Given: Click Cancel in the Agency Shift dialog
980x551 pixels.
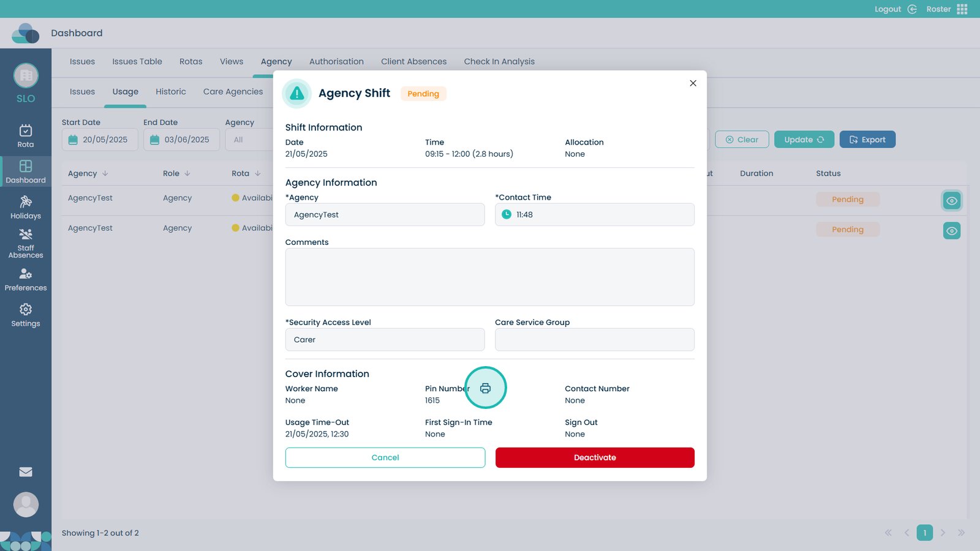Looking at the screenshot, I should 385,457.
